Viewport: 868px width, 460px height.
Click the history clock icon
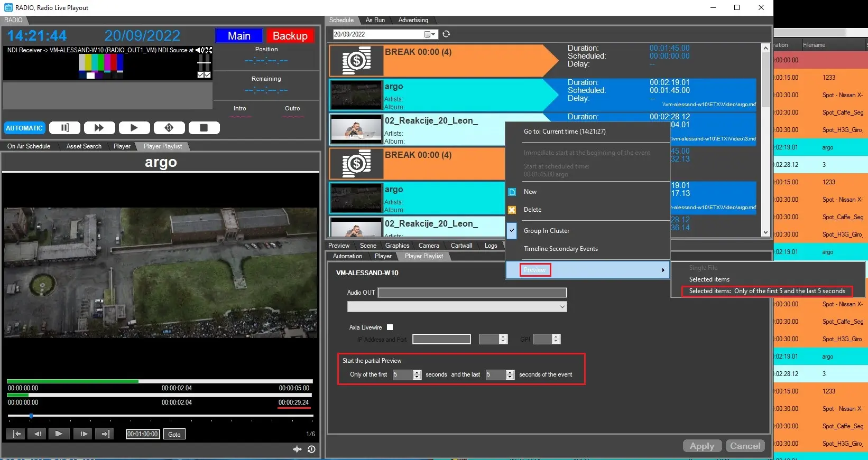311,449
